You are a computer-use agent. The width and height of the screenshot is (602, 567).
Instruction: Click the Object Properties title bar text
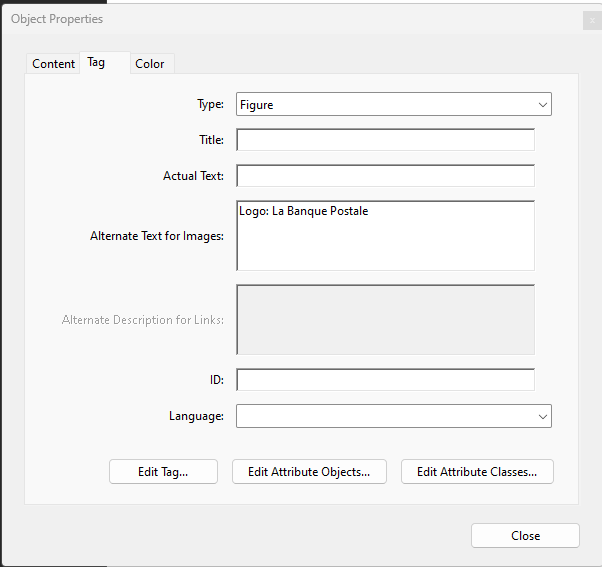(57, 19)
